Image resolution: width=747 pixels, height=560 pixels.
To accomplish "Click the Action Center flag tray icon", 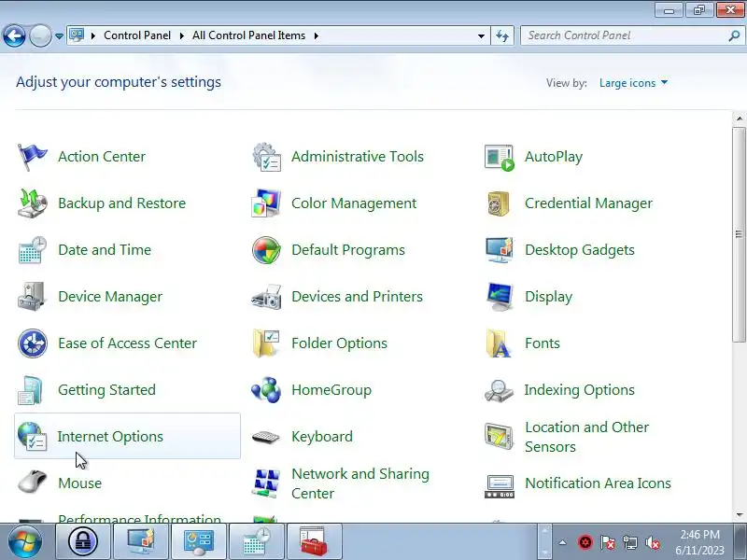I will (x=608, y=542).
